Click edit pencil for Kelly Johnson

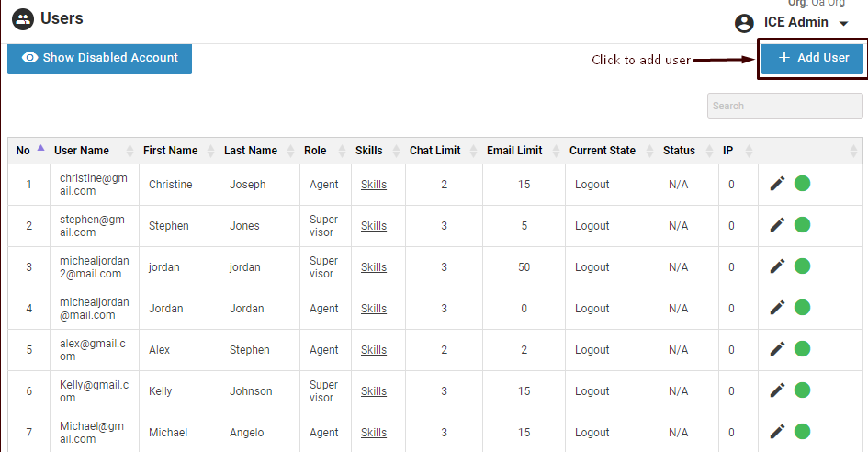click(777, 390)
